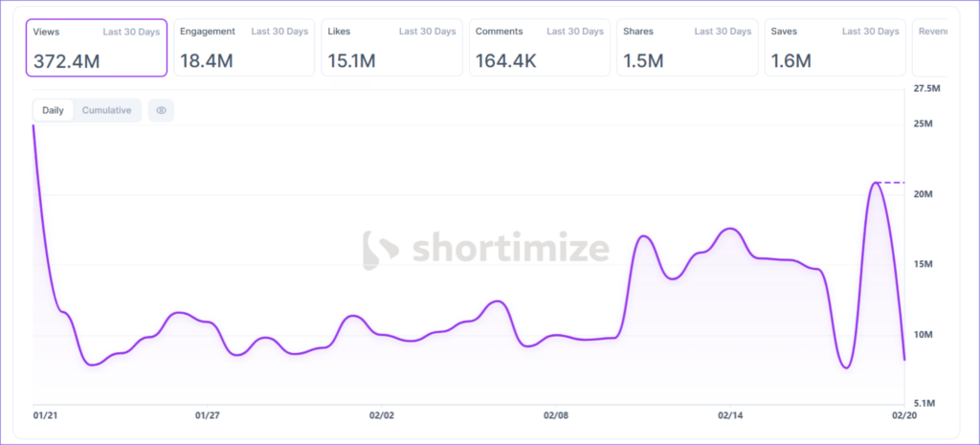Select the Engagement metric card
Viewport: 980px width, 445px height.
click(x=244, y=48)
